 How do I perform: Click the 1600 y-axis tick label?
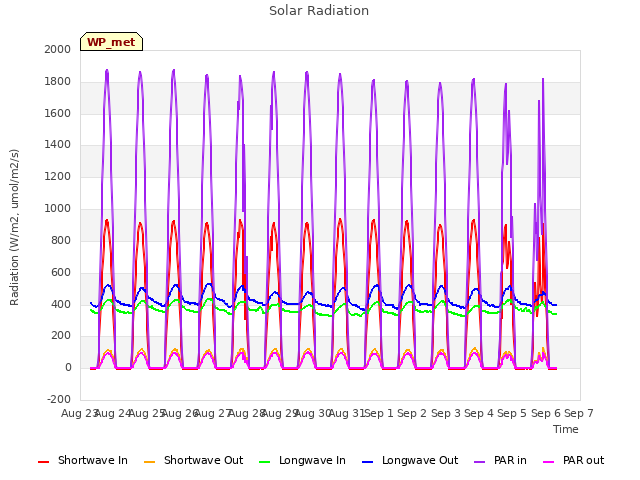coord(58,113)
